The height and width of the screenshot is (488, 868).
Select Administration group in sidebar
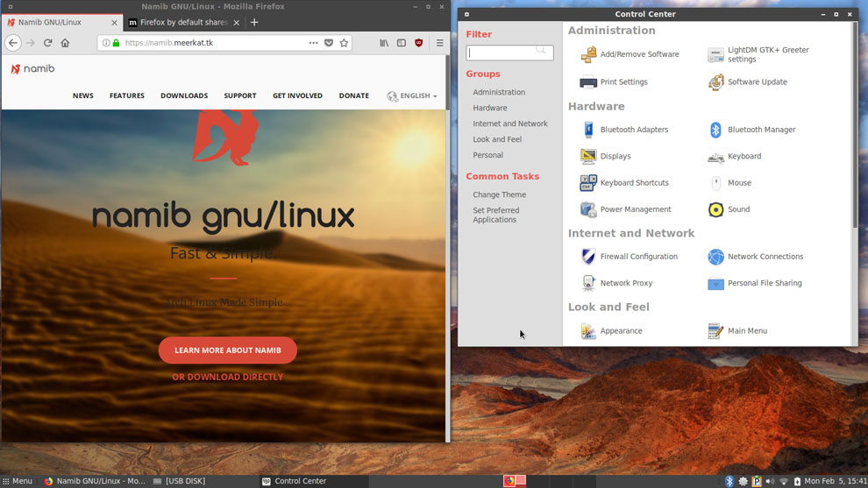tap(499, 92)
